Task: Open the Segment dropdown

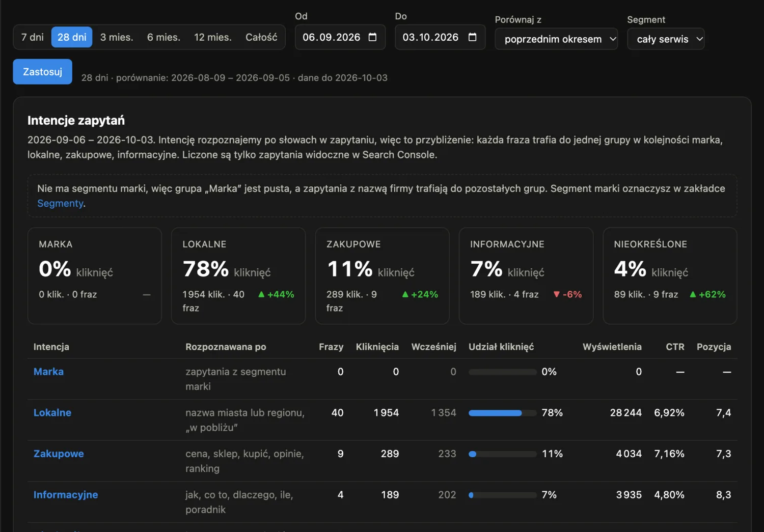Action: pos(666,39)
